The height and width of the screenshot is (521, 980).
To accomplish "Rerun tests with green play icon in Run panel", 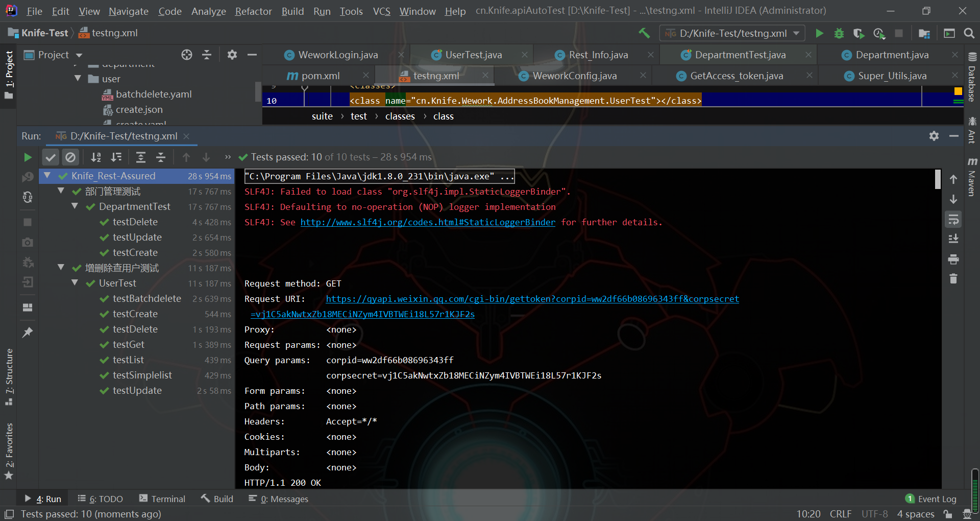I will pyautogui.click(x=28, y=157).
